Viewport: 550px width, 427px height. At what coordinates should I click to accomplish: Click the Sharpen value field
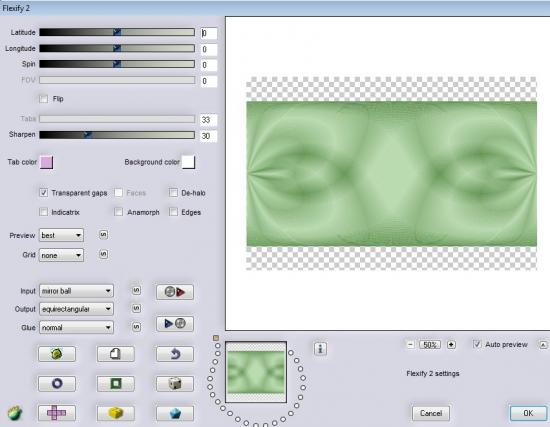(208, 136)
